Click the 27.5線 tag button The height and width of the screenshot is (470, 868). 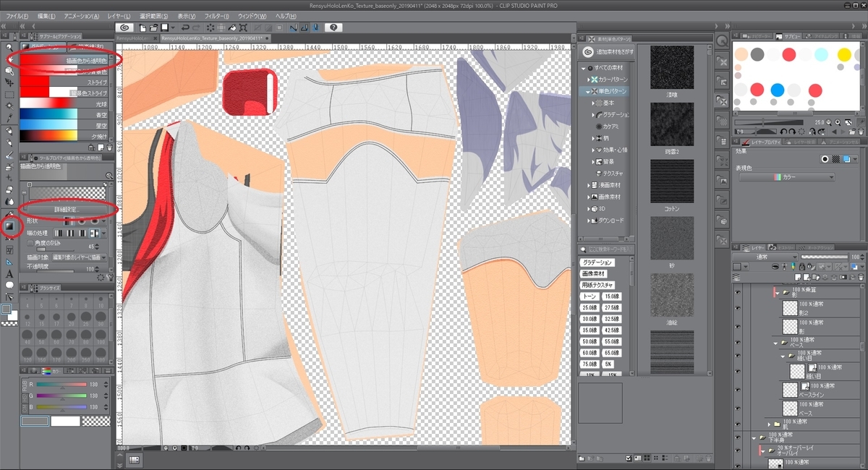[x=612, y=308]
